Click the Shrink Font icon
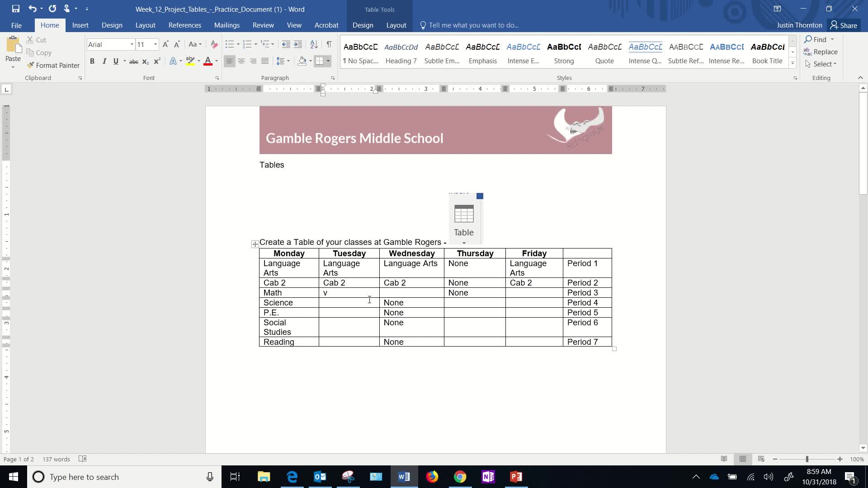Screen dimensions: 868x488 177,44
